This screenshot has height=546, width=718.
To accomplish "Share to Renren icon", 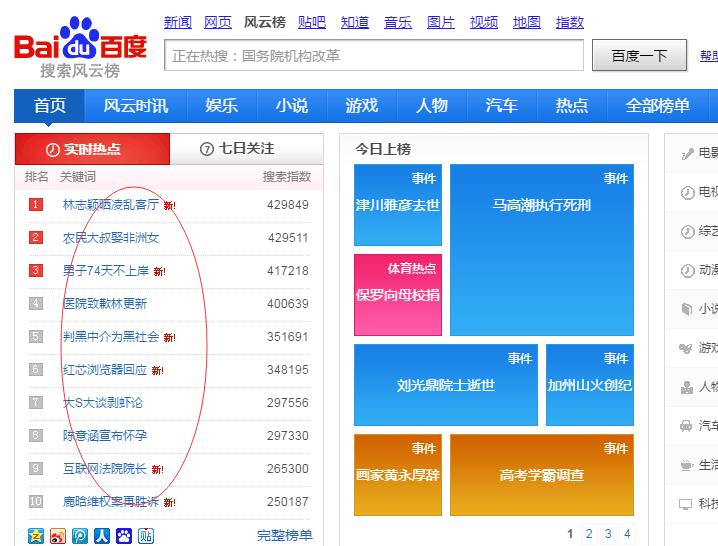I will 102,535.
